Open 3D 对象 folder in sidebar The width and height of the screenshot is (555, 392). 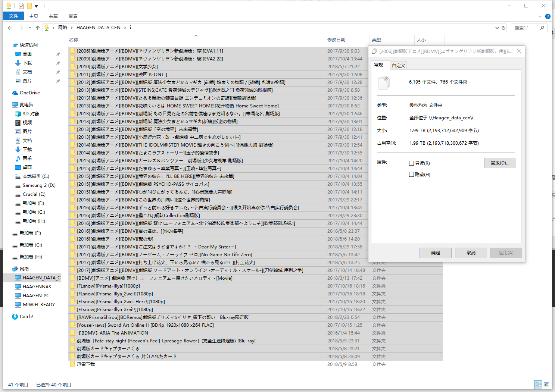(31, 113)
